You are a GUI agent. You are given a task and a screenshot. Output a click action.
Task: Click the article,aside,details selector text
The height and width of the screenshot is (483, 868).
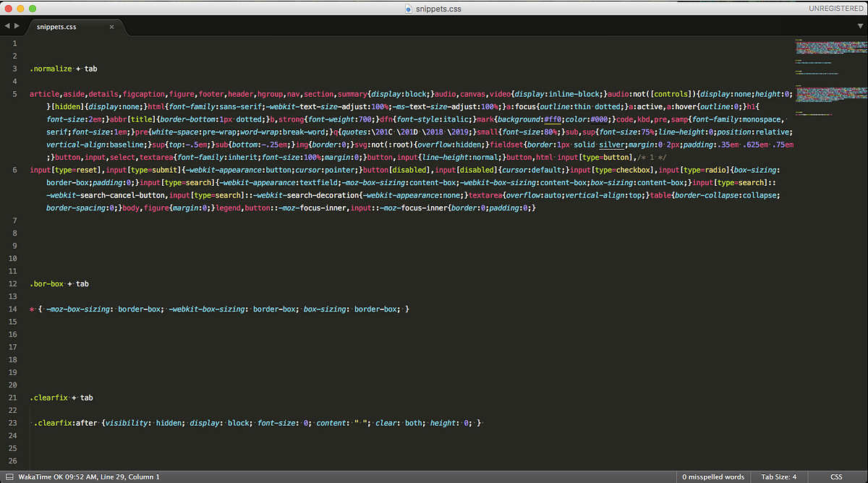coord(75,94)
